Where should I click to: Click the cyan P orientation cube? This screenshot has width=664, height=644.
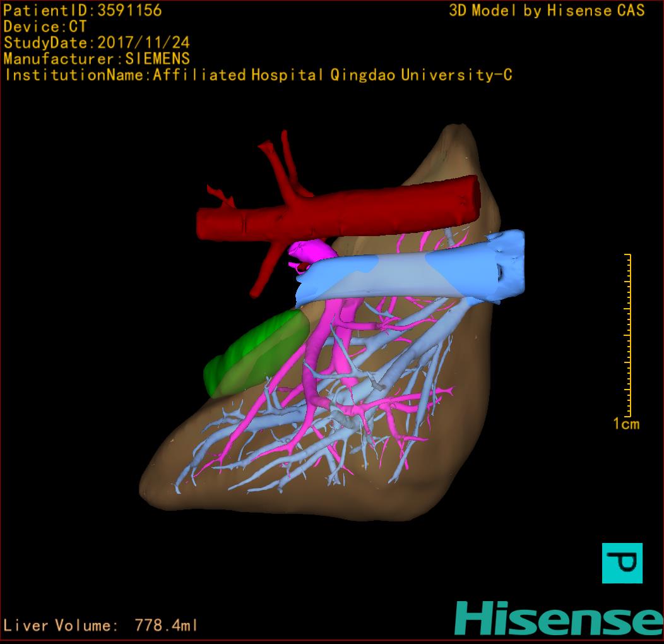click(622, 563)
